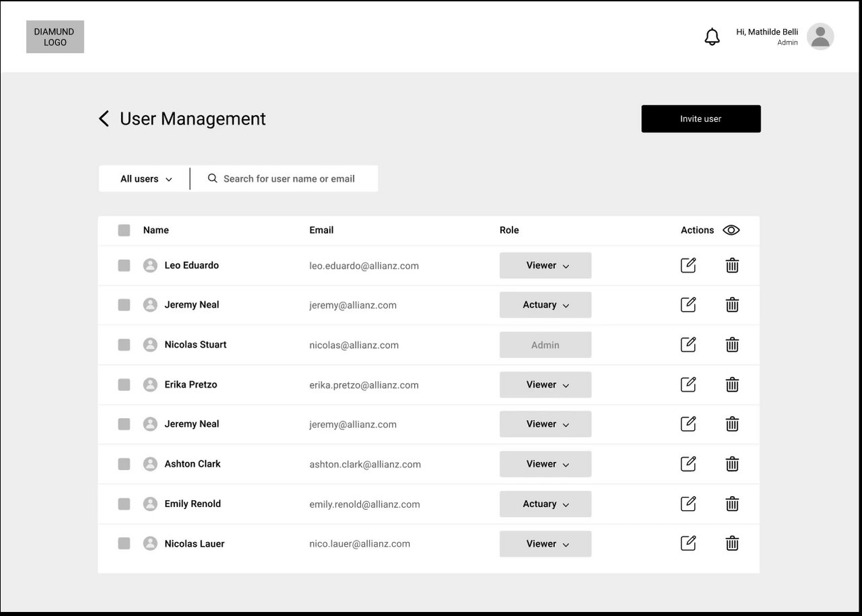Click the Invite user button

pos(700,118)
